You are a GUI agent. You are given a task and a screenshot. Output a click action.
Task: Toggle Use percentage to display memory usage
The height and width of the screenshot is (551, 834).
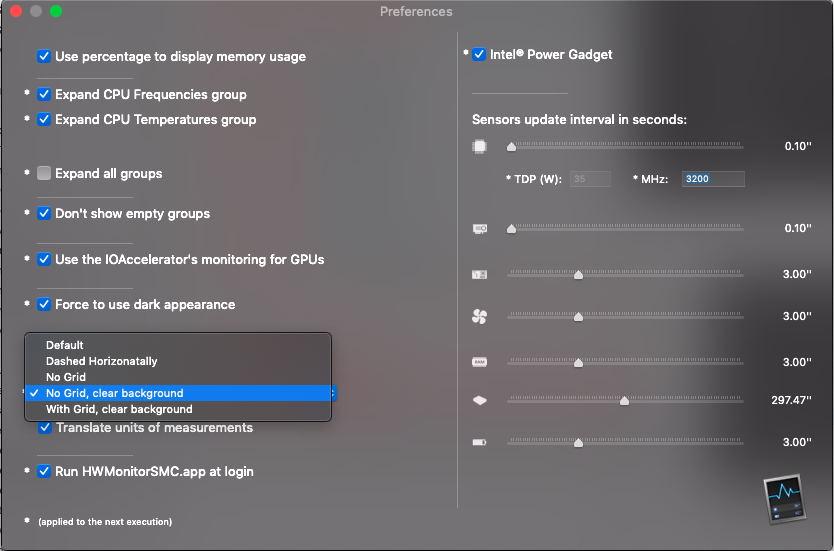(x=44, y=56)
